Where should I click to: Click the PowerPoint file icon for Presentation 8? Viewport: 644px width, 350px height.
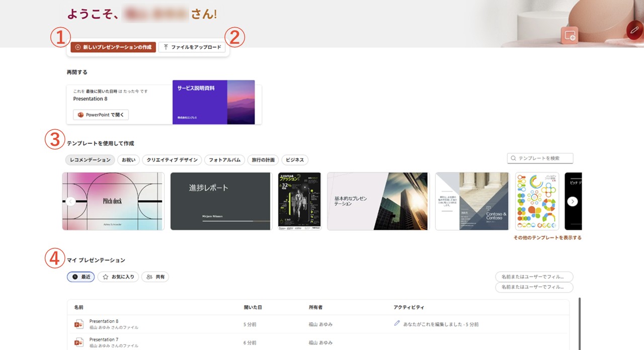[79, 324]
